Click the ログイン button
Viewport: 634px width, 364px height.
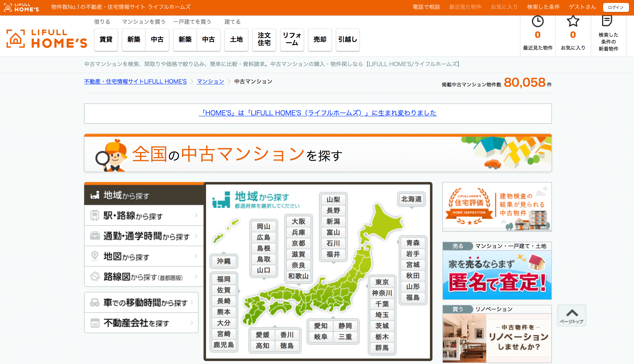pos(616,7)
